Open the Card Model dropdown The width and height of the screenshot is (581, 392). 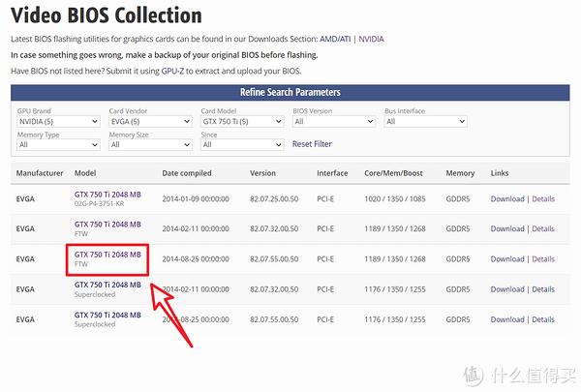tap(242, 122)
